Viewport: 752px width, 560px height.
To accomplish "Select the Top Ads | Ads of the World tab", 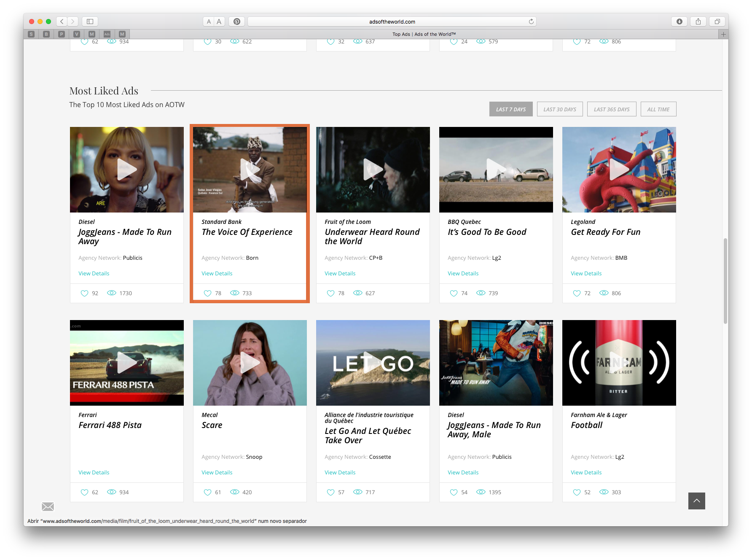I will [424, 34].
